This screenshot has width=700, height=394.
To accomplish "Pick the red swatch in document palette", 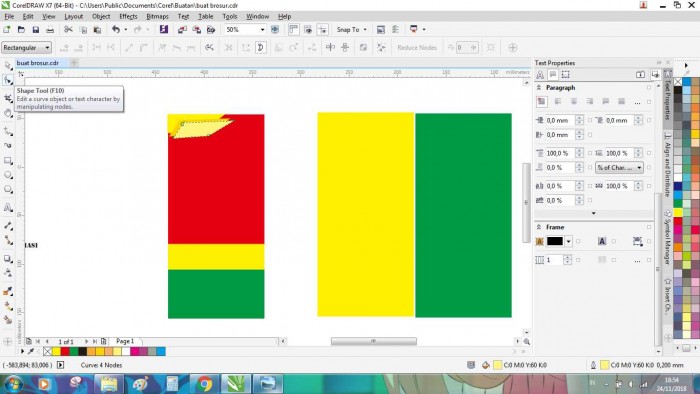I will (65, 352).
